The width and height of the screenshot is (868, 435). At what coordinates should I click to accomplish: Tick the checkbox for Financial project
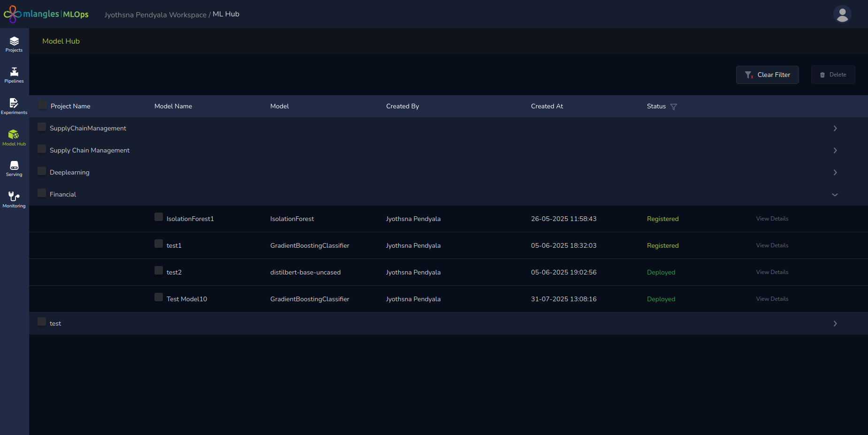[x=42, y=193]
